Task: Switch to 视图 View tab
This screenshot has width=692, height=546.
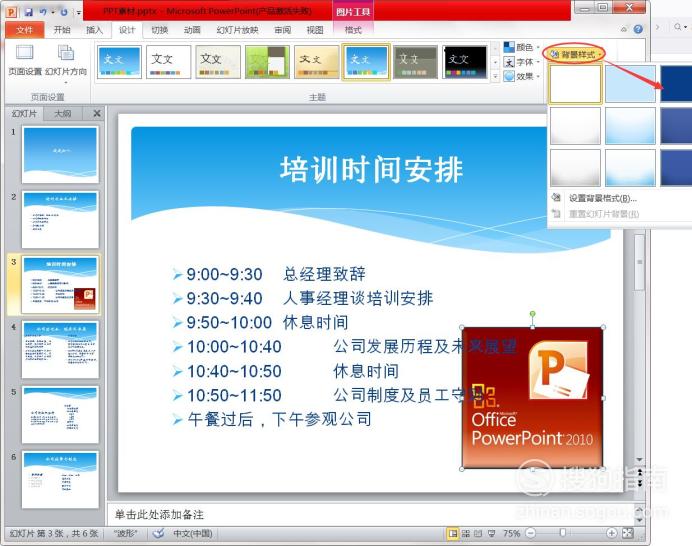Action: coord(315,30)
